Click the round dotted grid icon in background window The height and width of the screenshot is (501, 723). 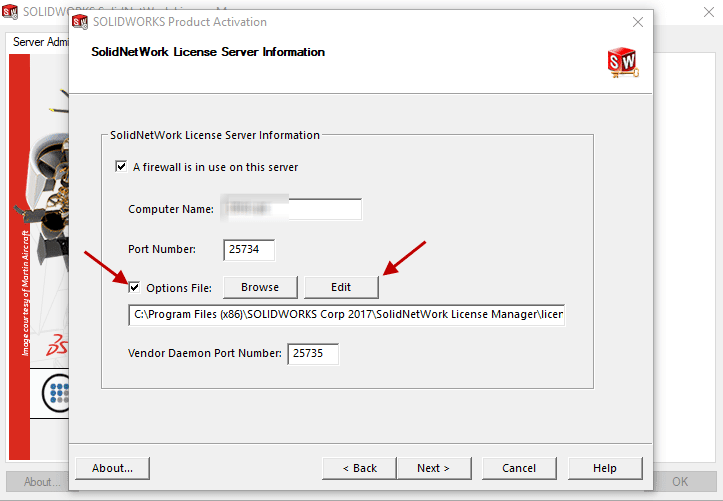click(x=56, y=393)
